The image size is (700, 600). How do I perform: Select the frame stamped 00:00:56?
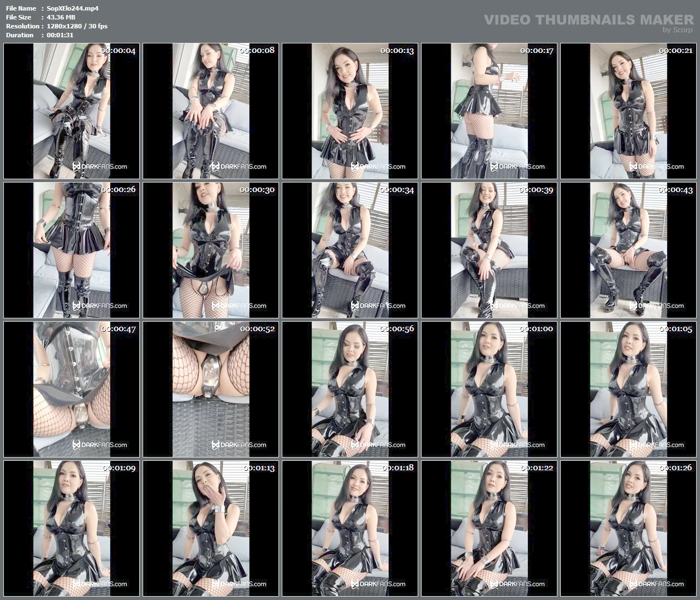(350, 390)
